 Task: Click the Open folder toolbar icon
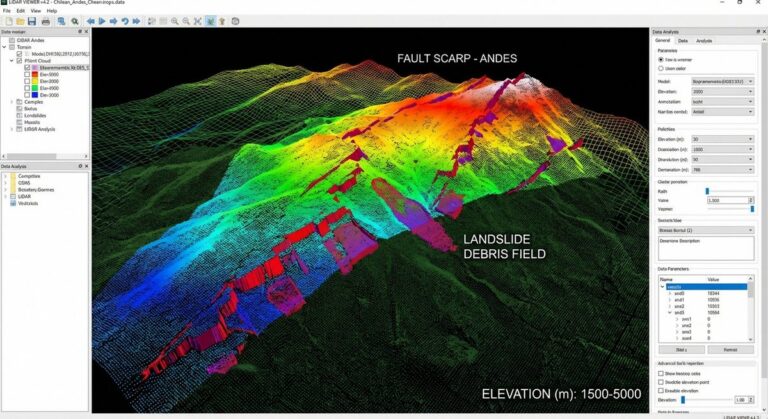[x=20, y=22]
